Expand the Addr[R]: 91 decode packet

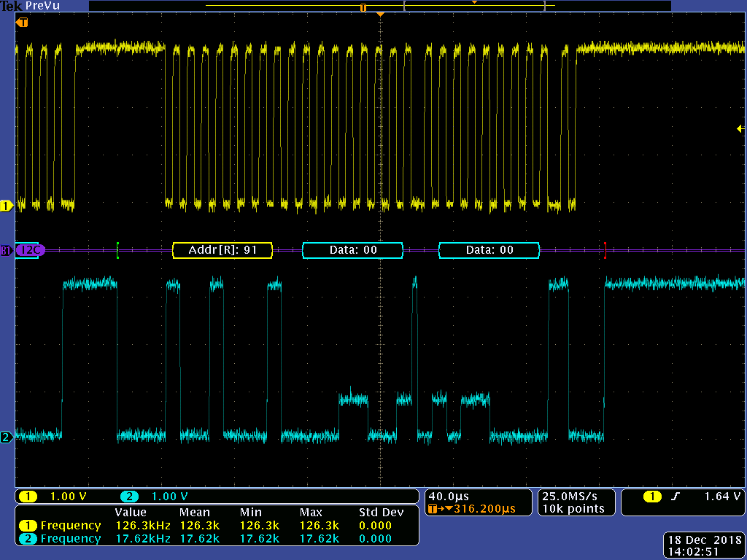[x=222, y=249]
